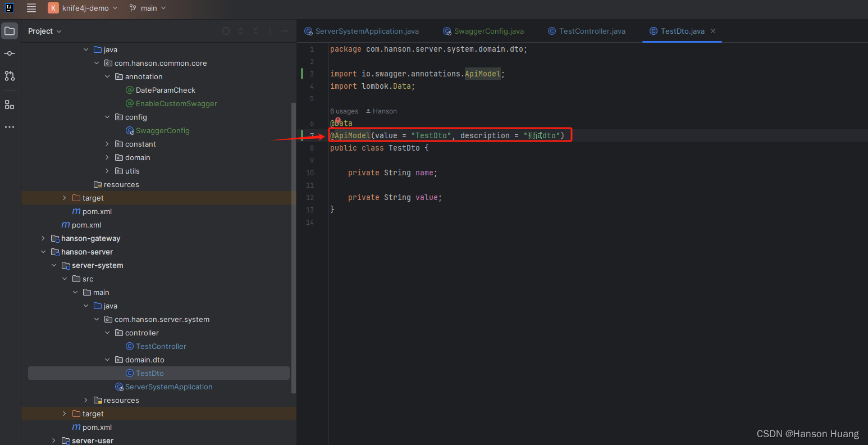Open Project view mode dropdown

click(x=45, y=31)
